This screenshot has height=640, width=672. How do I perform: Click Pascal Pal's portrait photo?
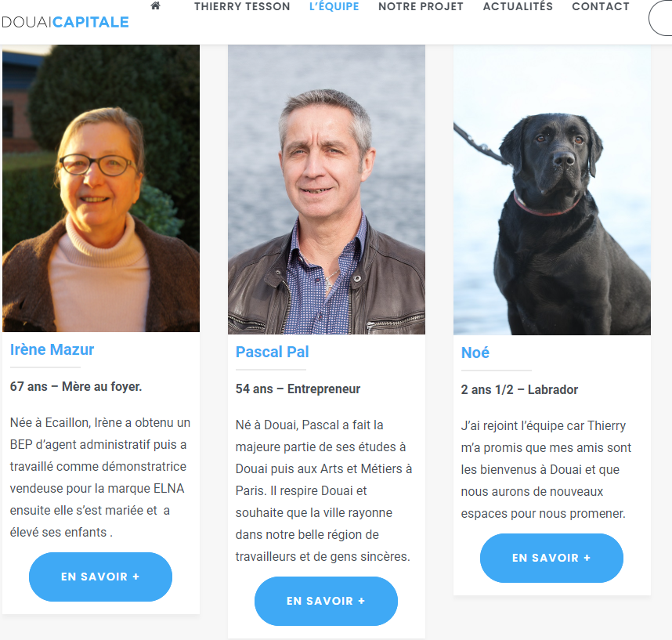[327, 190]
